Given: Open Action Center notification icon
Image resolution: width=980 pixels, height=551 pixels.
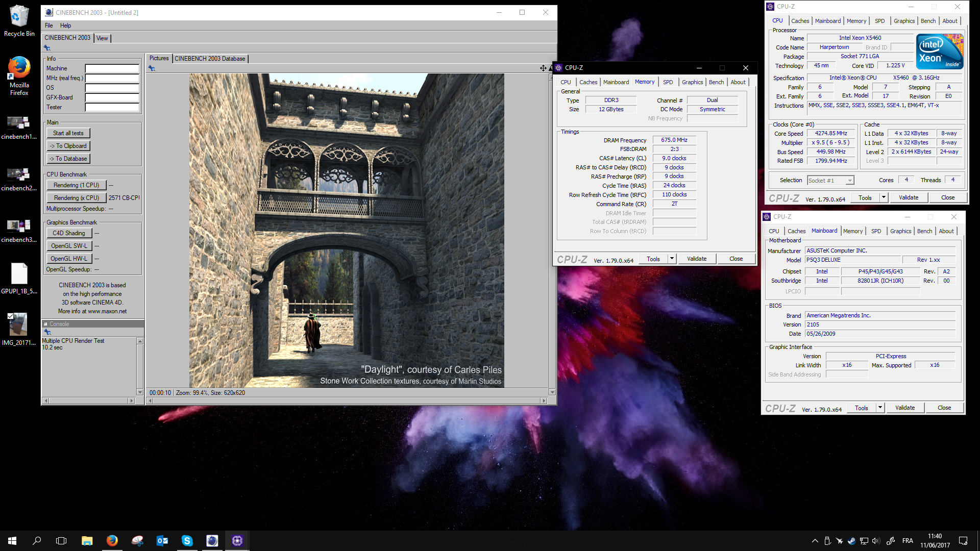Looking at the screenshot, I should point(963,541).
